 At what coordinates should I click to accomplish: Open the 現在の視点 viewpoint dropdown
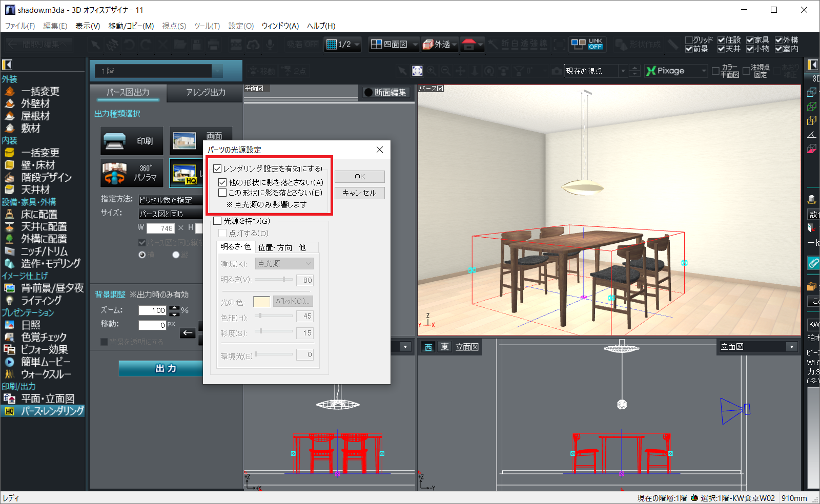click(x=623, y=71)
